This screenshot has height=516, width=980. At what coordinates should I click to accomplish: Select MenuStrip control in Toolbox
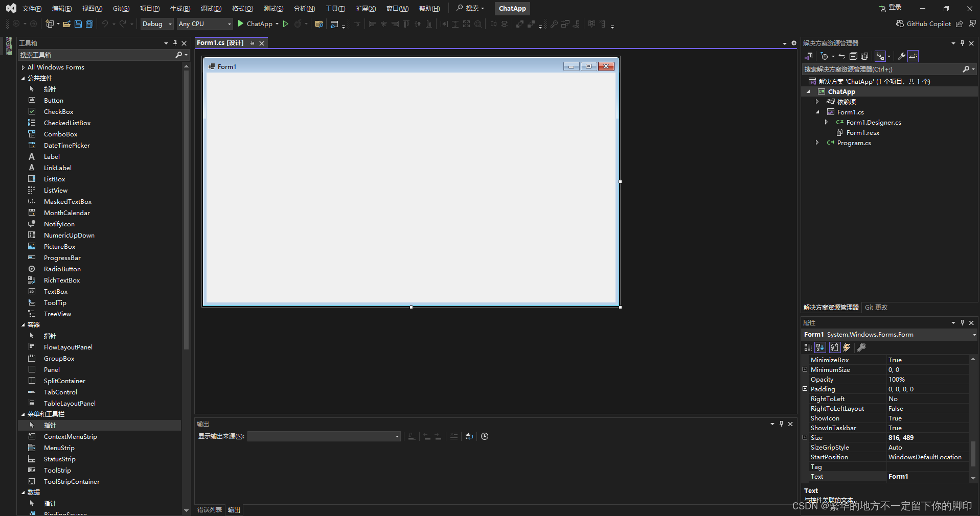[x=59, y=448]
